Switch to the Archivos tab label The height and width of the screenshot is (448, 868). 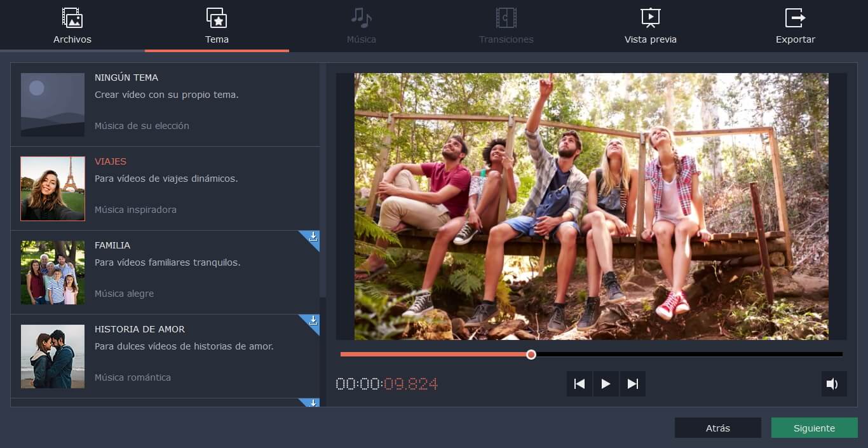pyautogui.click(x=72, y=39)
